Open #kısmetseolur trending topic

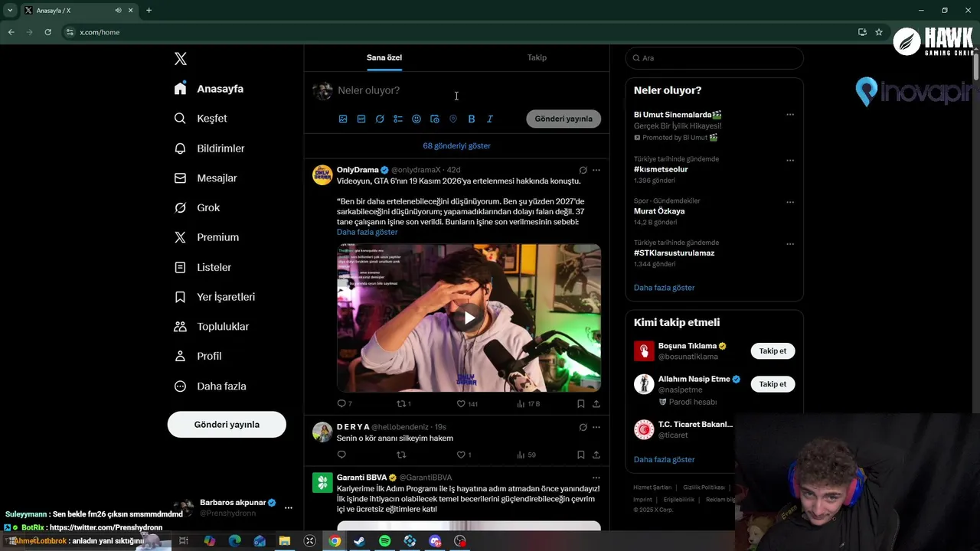(661, 170)
